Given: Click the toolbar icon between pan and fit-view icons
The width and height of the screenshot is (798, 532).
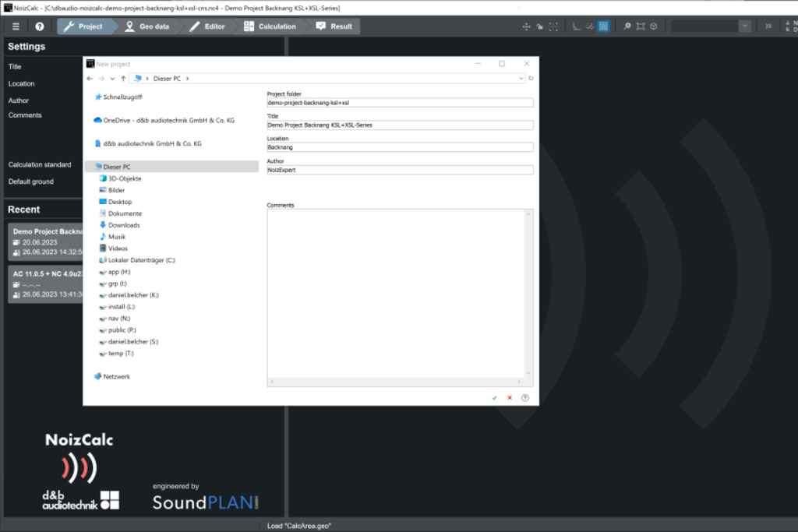Looking at the screenshot, I should tap(539, 26).
